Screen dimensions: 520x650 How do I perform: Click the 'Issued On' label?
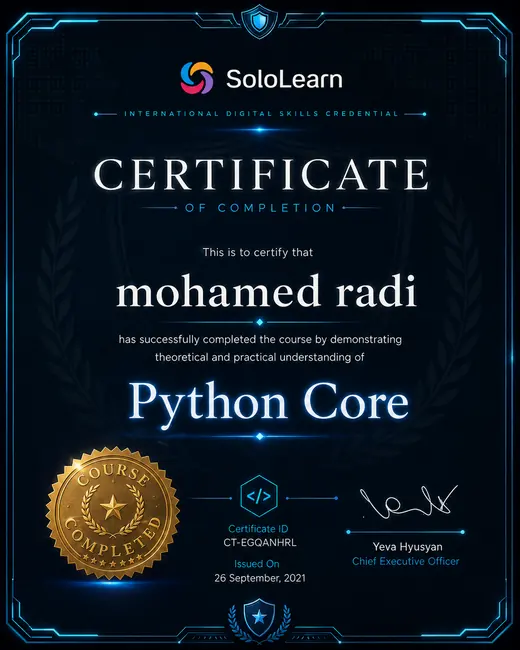(x=257, y=564)
